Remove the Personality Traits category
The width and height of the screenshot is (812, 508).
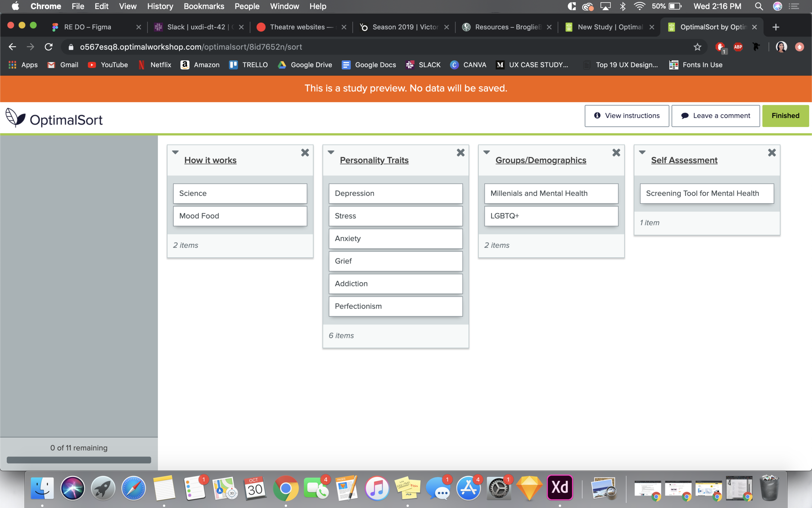point(461,153)
